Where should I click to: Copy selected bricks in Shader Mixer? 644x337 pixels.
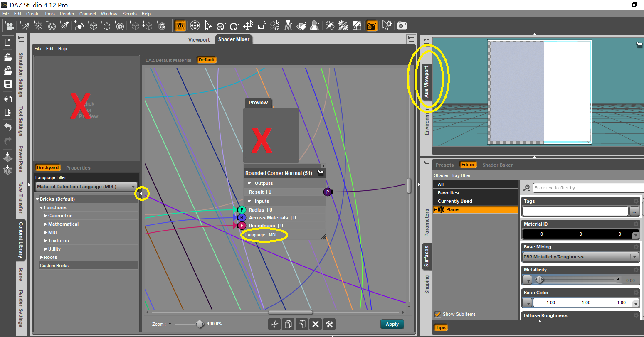click(x=288, y=325)
